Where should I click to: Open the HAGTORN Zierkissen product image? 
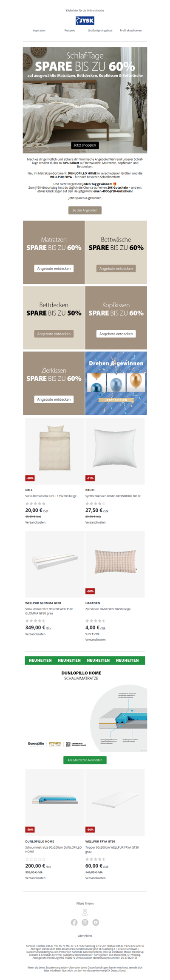(115, 564)
